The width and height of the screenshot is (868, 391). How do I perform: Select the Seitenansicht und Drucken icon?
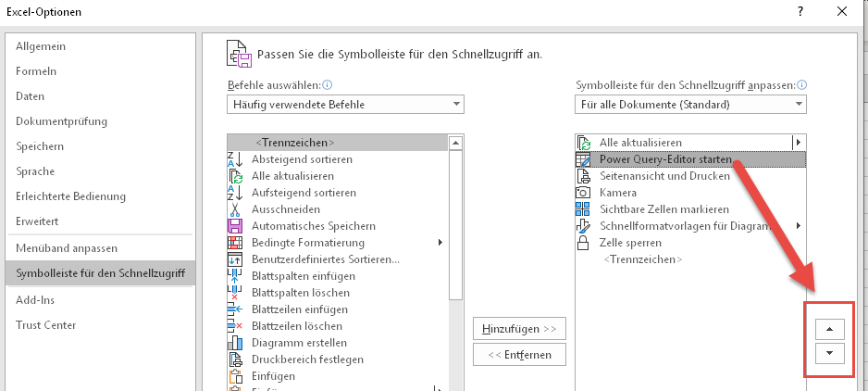point(583,176)
